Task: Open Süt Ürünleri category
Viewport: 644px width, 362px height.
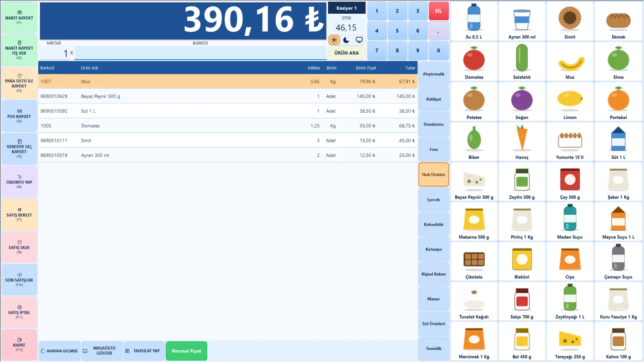Action: click(x=433, y=323)
